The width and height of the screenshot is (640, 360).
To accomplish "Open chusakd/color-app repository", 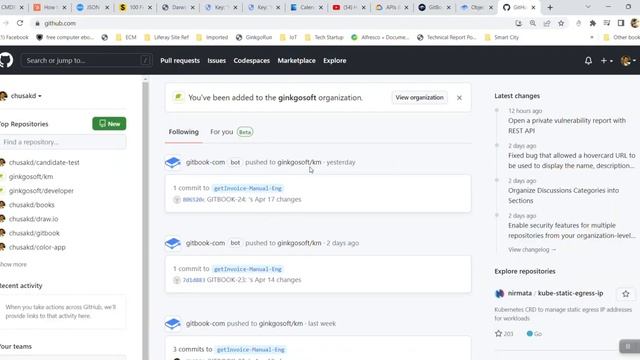I will click(x=37, y=247).
